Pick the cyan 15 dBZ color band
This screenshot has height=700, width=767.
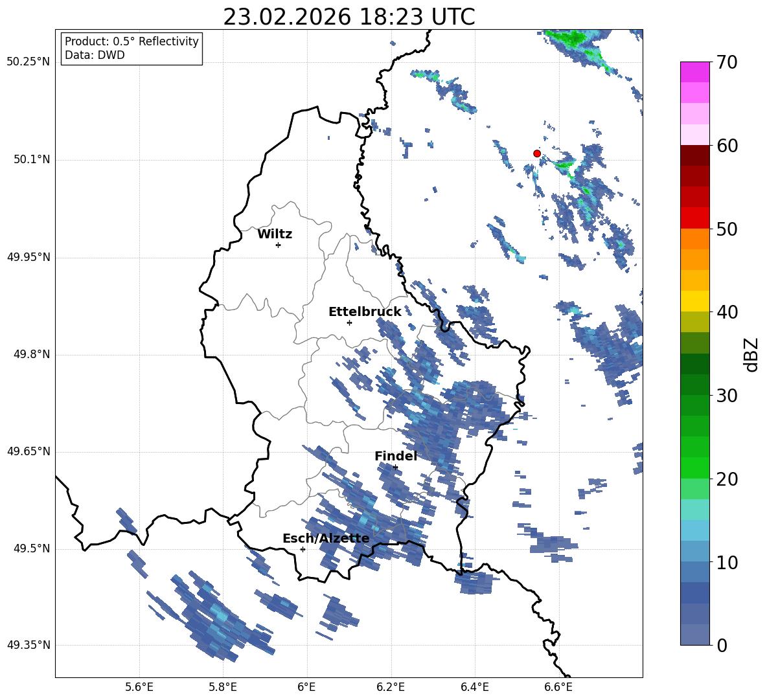694,510
